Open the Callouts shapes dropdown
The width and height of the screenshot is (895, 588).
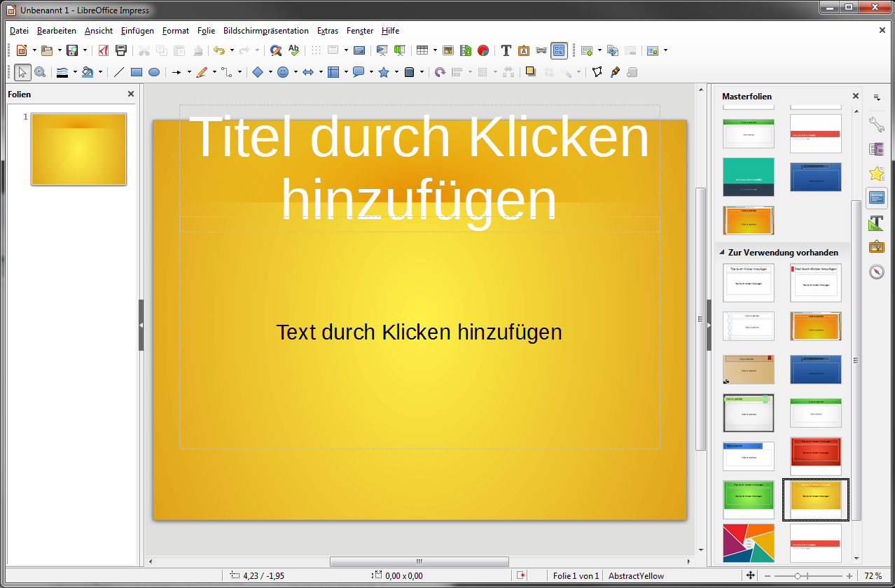[371, 72]
